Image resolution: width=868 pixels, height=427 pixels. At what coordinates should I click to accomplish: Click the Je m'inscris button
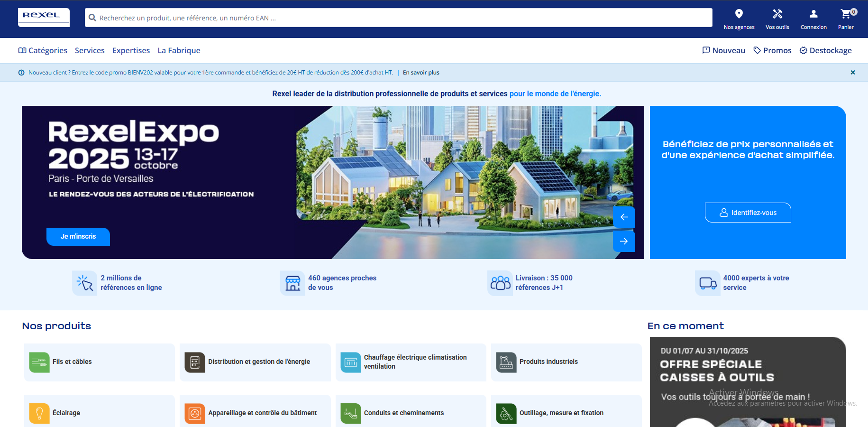78,236
